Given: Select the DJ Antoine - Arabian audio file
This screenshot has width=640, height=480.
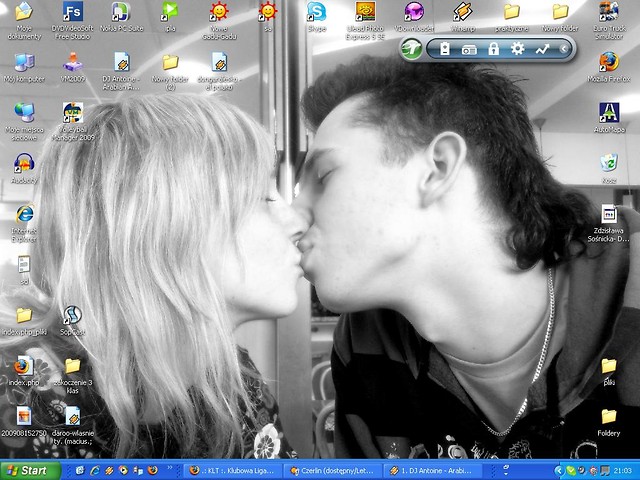Looking at the screenshot, I should click(121, 71).
